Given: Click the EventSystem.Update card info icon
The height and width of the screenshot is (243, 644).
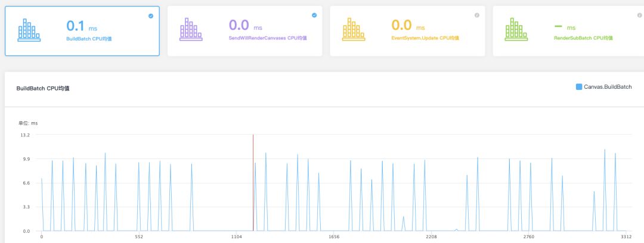Looking at the screenshot, I should [477, 15].
